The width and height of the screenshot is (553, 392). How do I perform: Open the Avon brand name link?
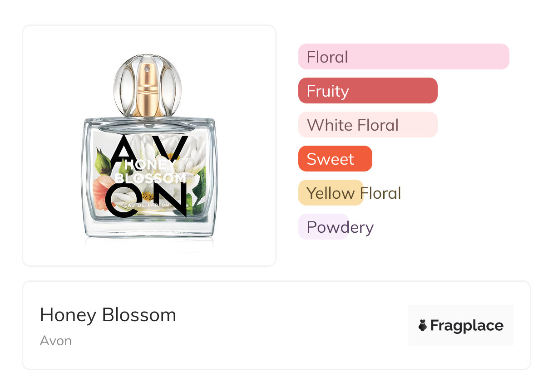click(55, 341)
